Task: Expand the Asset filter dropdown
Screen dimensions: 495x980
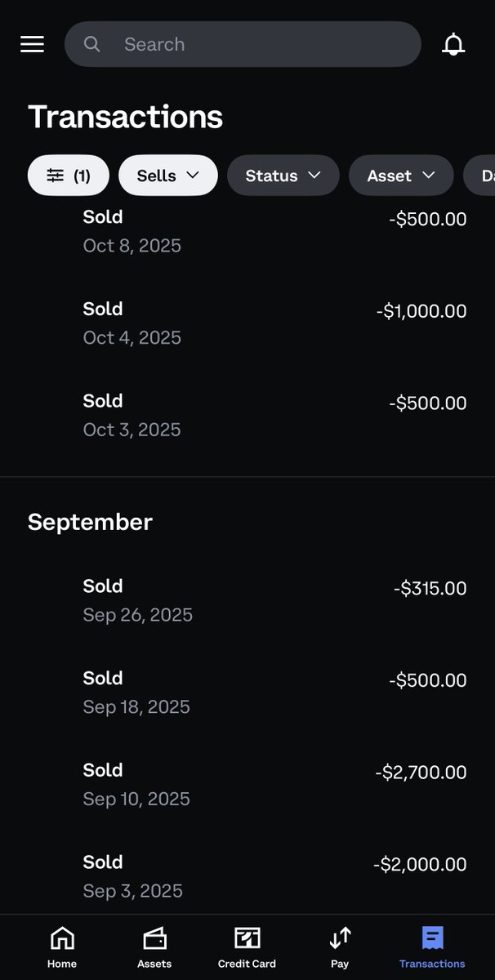Action: (401, 176)
